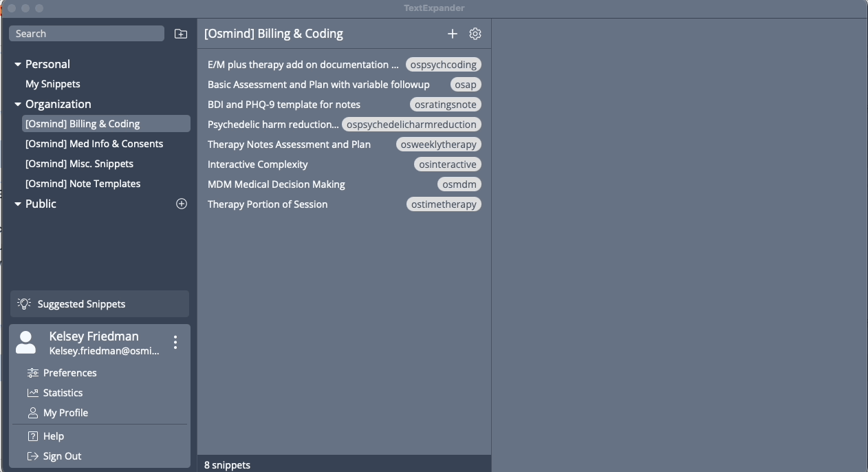Open folder settings via the gear icon
Image resolution: width=868 pixels, height=472 pixels.
click(x=475, y=33)
